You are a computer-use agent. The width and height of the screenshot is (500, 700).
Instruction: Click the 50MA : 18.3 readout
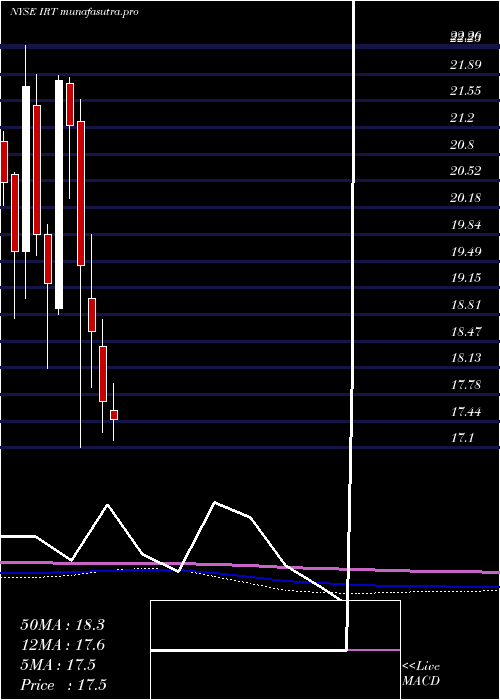pyautogui.click(x=62, y=625)
